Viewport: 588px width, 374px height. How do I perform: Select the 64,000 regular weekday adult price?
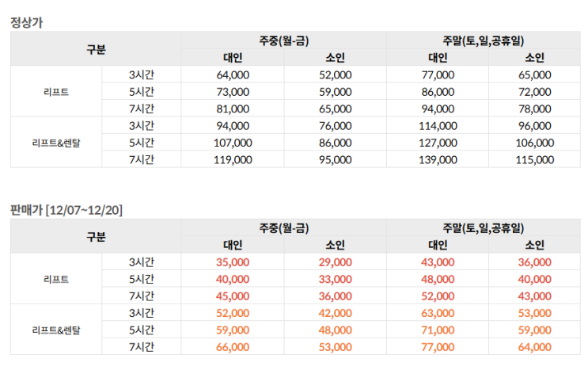click(x=233, y=74)
